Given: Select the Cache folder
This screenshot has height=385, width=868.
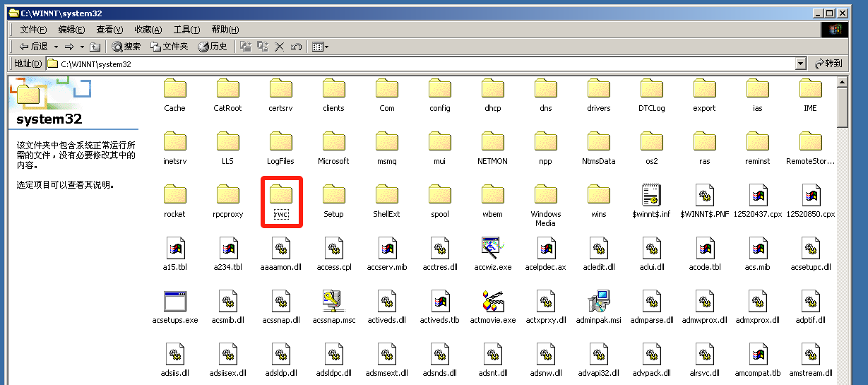Looking at the screenshot, I should click(174, 95).
